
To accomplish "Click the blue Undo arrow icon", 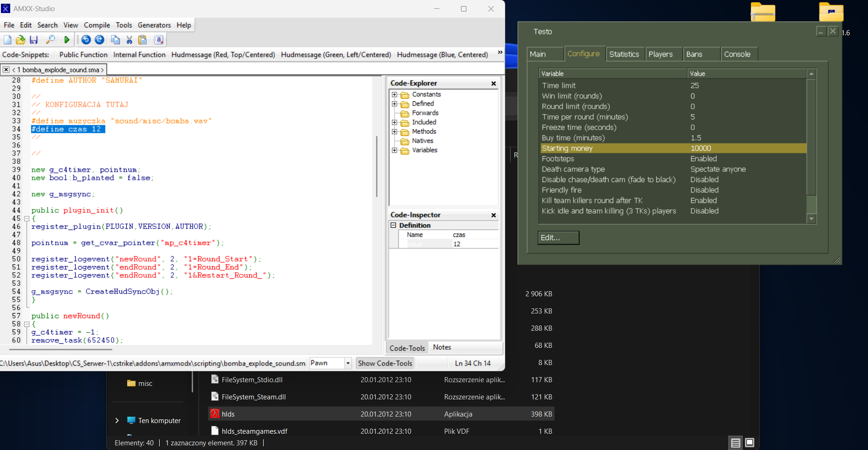I will [86, 40].
